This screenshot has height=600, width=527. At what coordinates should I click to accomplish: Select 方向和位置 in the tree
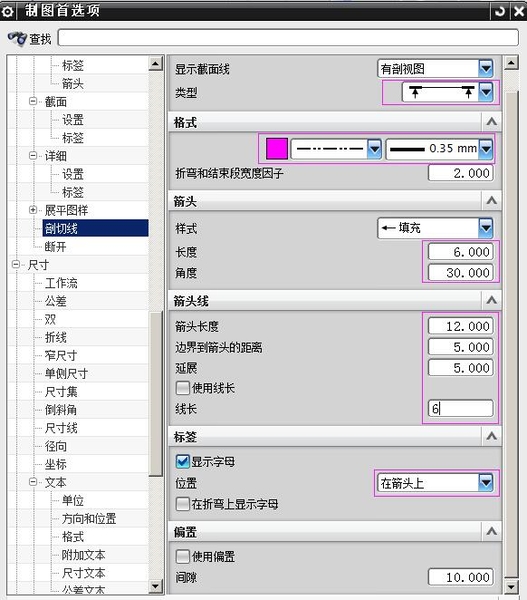click(x=89, y=518)
